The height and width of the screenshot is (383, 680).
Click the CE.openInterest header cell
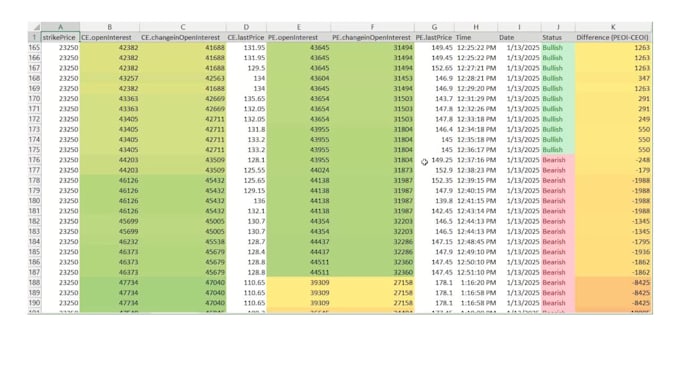110,37
